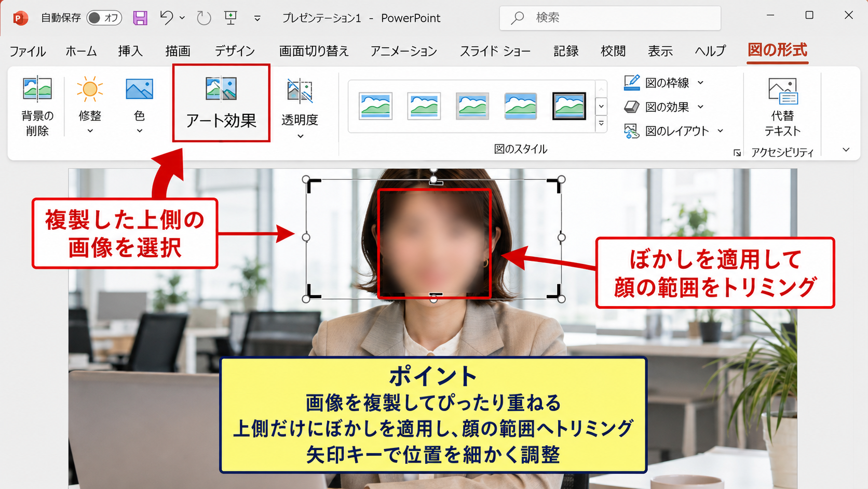Open 画面切り替え tab

pos(314,51)
